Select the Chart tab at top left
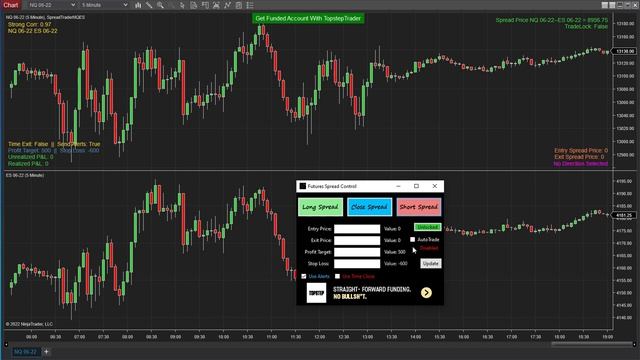The image size is (640, 360). [x=11, y=5]
